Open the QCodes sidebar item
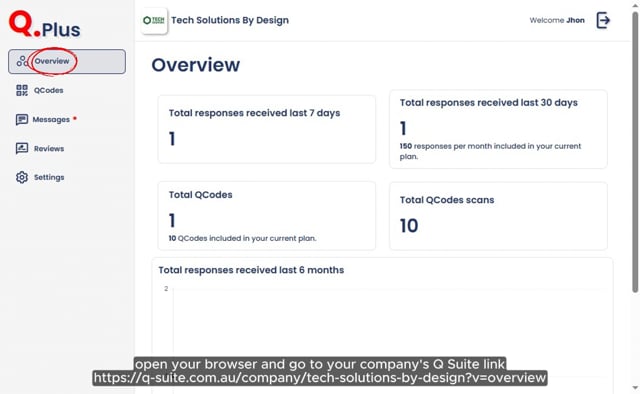This screenshot has width=640, height=394. 40,90
